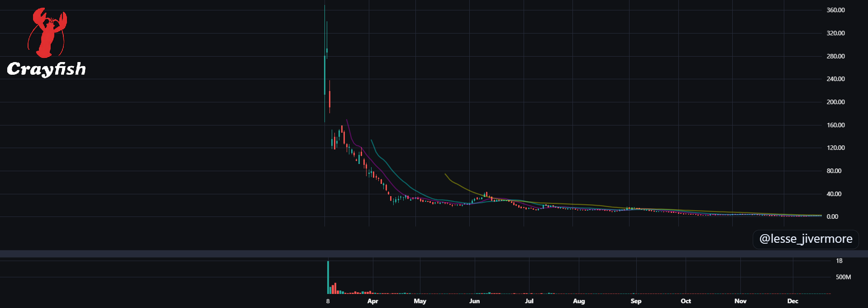Click the Aug label on time axis
Image resolution: width=868 pixels, height=308 pixels.
point(579,301)
